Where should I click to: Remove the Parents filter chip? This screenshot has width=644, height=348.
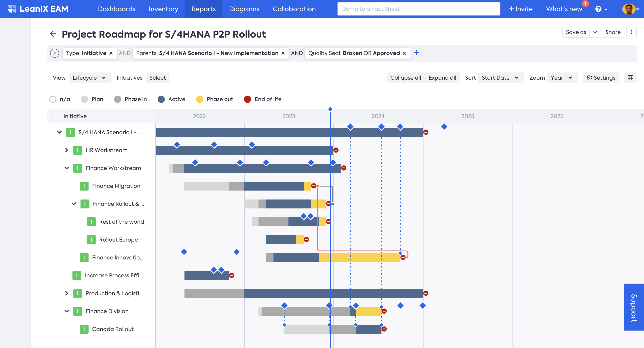tap(283, 53)
